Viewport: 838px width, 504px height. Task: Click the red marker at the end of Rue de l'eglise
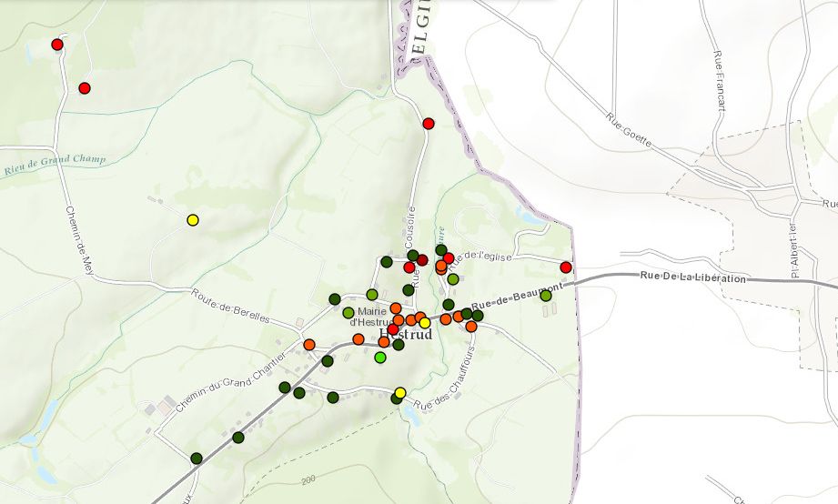[566, 267]
